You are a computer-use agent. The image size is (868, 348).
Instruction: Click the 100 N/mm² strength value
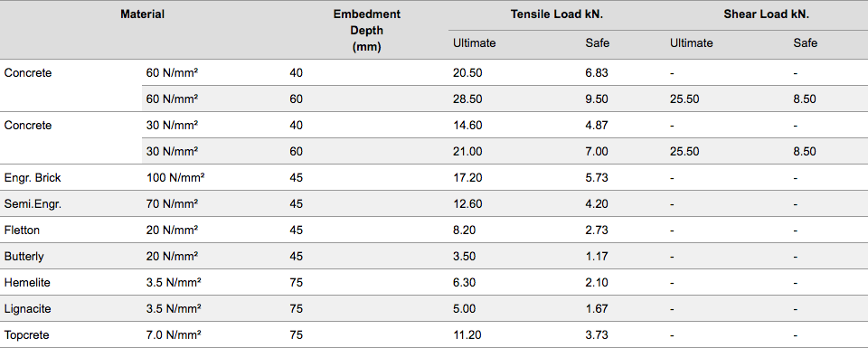pos(175,178)
